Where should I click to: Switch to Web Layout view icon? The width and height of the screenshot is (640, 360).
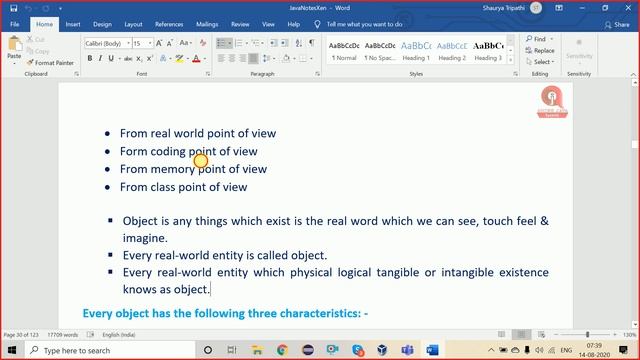point(542,335)
